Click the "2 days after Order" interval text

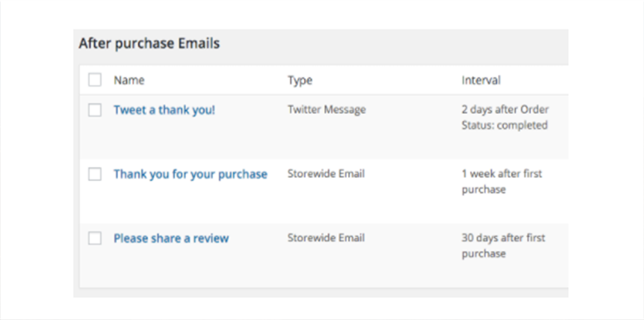tap(505, 110)
